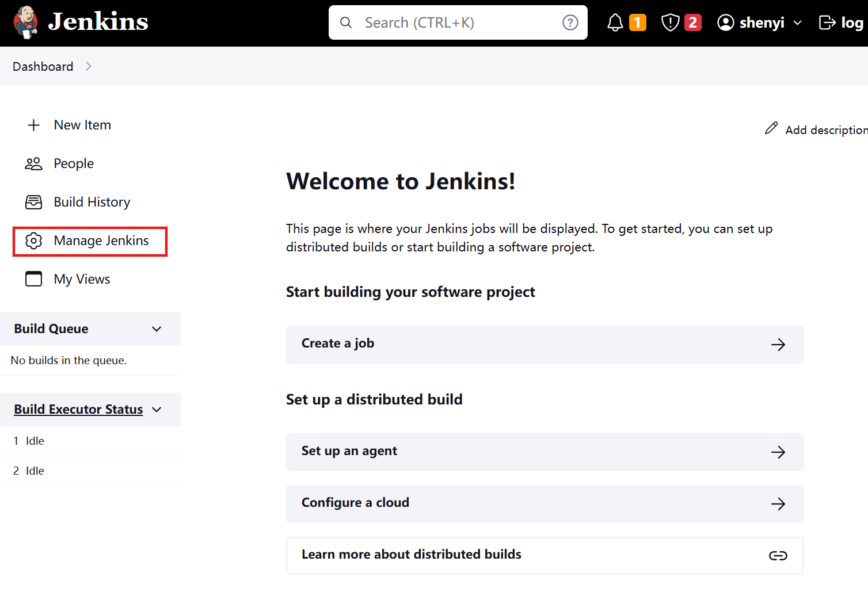This screenshot has width=868, height=615.
Task: Focus the Search (CTRL+K) field
Action: tap(458, 22)
